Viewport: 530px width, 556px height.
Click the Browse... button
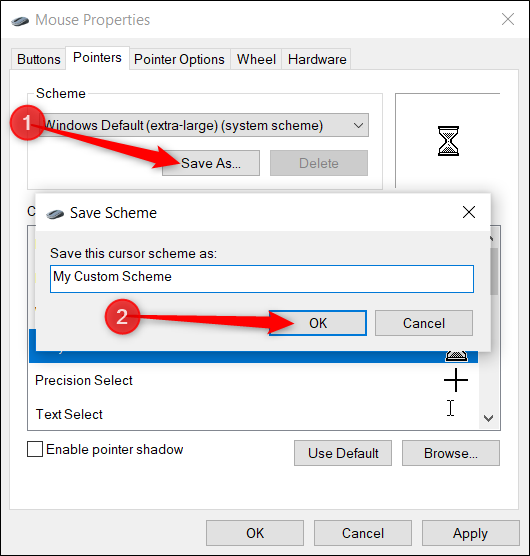(x=451, y=453)
